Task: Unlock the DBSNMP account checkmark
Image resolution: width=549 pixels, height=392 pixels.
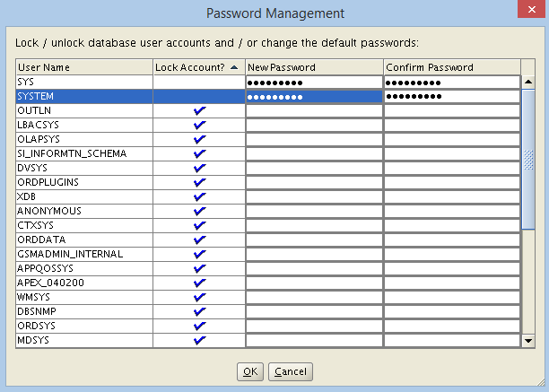Action: point(199,311)
